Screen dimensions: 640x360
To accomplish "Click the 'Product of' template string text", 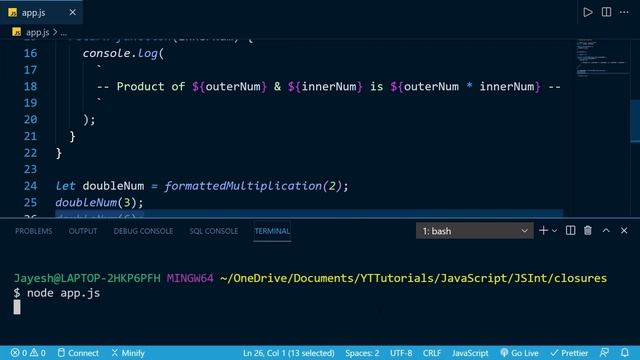I will click(x=150, y=87).
